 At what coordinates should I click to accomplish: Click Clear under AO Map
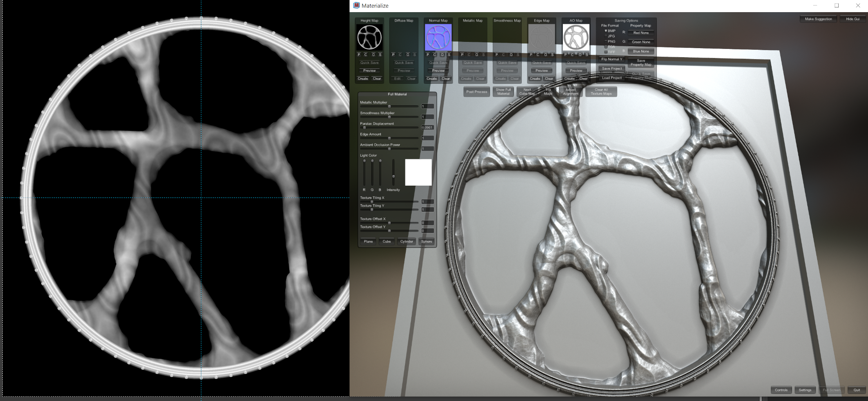(x=584, y=79)
